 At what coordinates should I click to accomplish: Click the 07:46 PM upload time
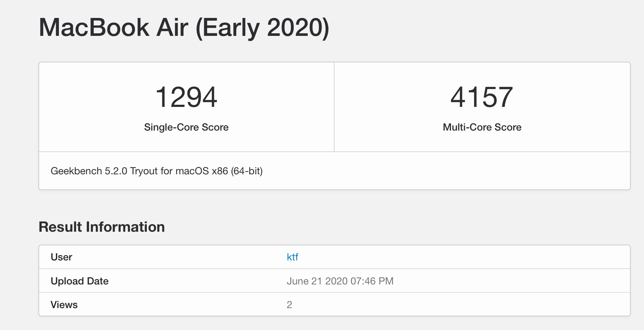[372, 281]
